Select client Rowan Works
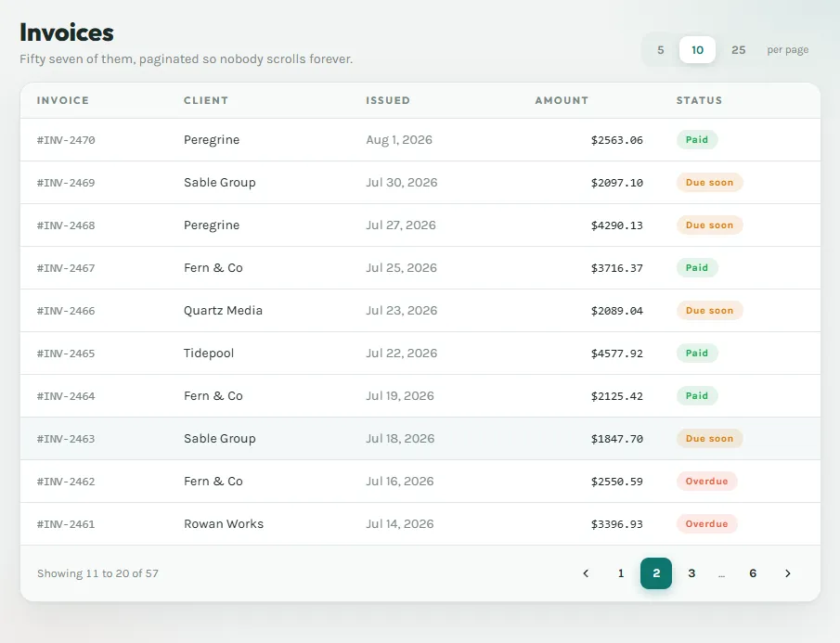Viewport: 840px width, 643px height. coord(224,524)
